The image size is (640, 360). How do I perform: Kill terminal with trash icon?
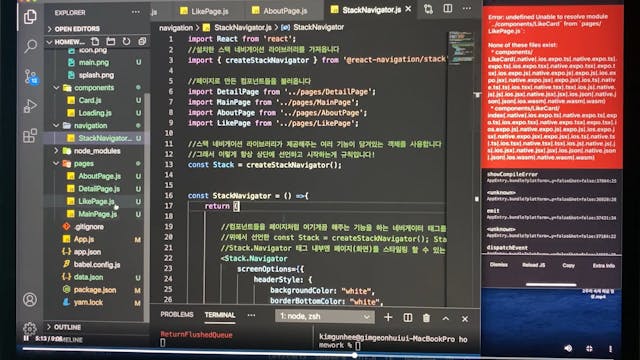426,318
